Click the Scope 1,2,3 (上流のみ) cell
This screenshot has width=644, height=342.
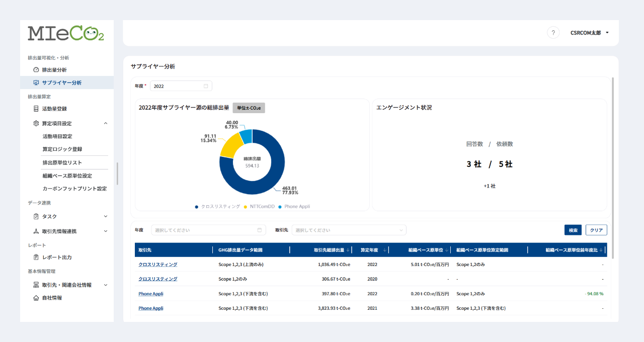coord(240,265)
